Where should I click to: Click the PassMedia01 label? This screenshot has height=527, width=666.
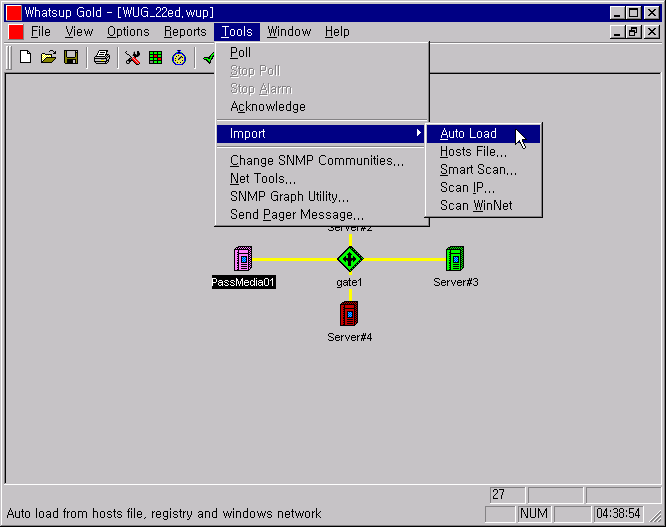click(x=243, y=282)
